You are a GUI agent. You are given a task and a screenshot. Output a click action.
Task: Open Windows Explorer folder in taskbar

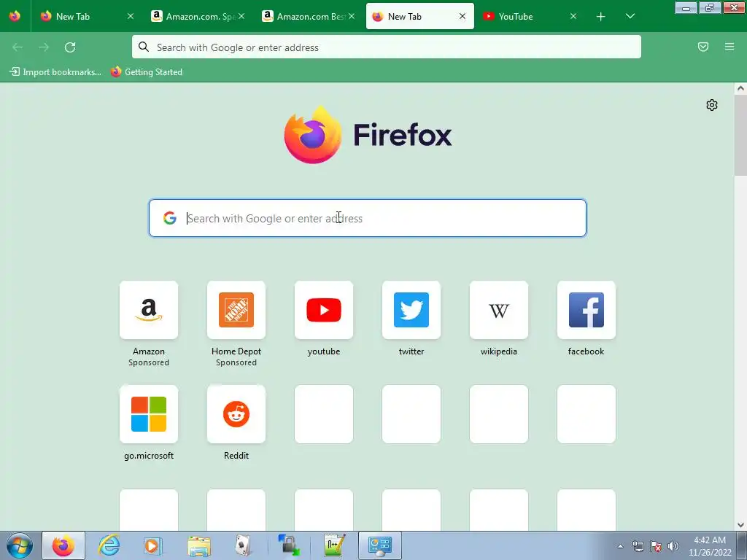pyautogui.click(x=199, y=545)
